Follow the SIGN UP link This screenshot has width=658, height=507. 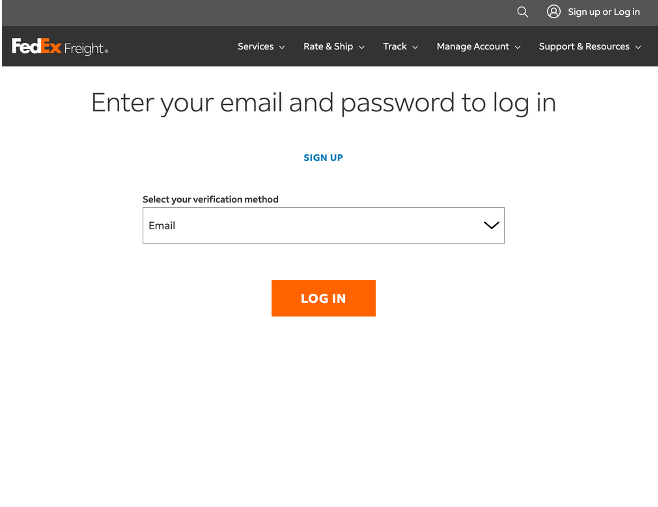pos(323,158)
